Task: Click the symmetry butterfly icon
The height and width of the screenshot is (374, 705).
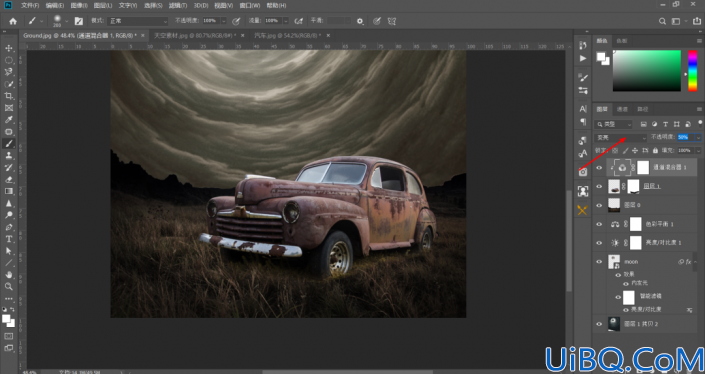Action: (392, 21)
